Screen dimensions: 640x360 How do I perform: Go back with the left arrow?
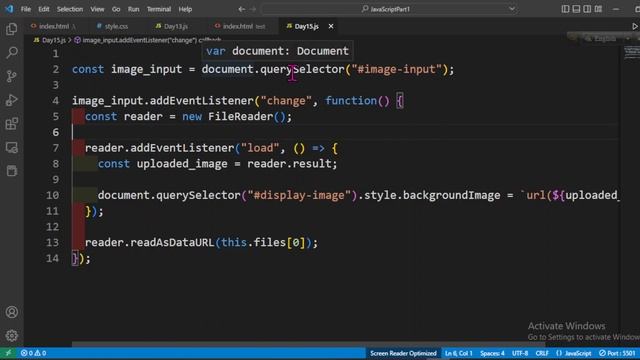point(242,9)
